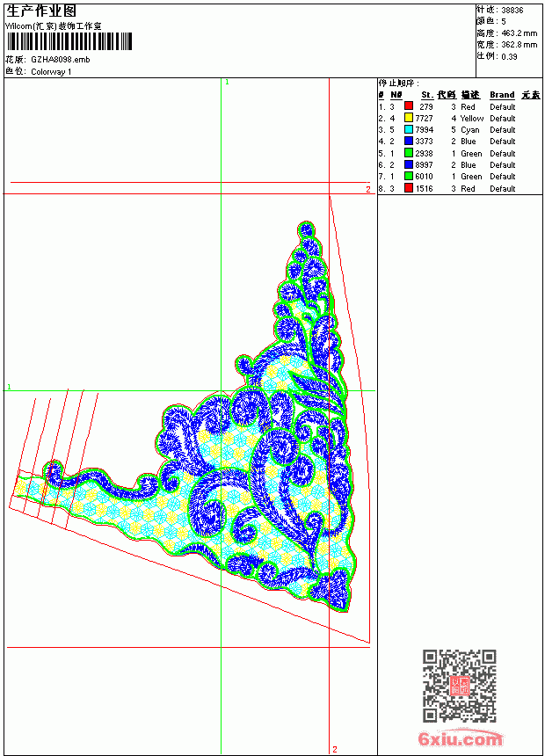
Task: Click the green swatch with 2938 stitches
Action: click(409, 153)
